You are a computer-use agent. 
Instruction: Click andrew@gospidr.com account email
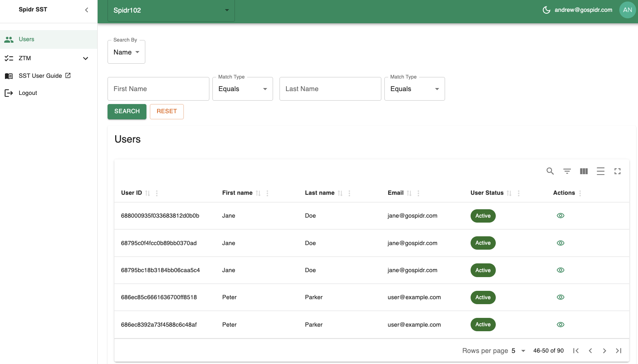583,10
